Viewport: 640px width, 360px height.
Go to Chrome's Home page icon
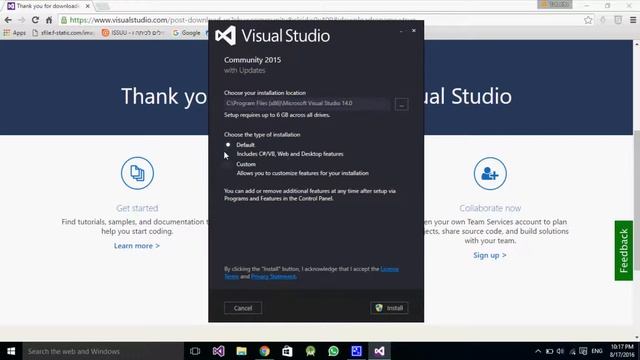tap(49, 20)
